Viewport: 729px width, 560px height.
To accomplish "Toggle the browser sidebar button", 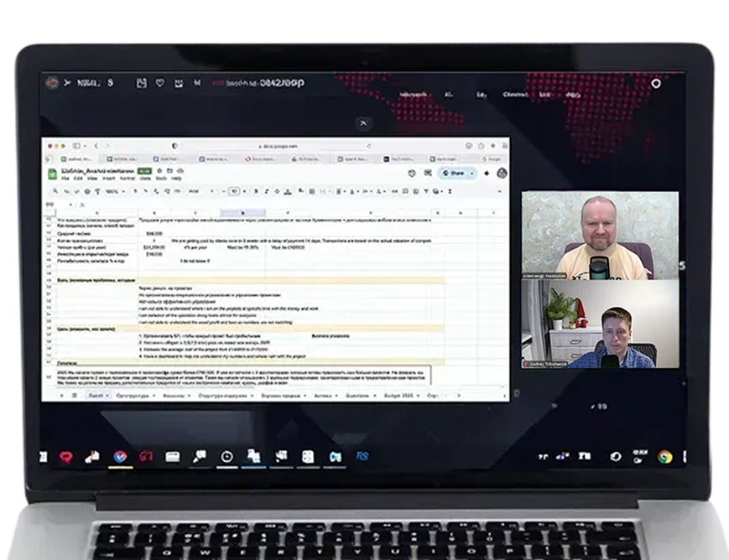I will 76,146.
